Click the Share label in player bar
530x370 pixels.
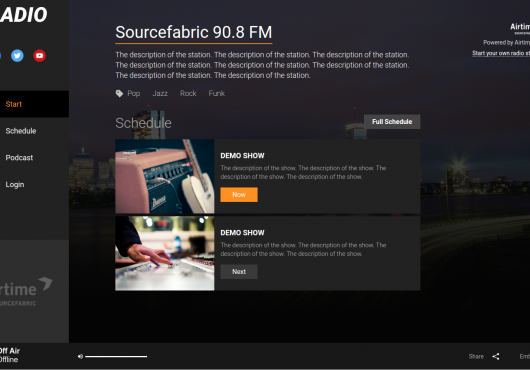pyautogui.click(x=476, y=356)
